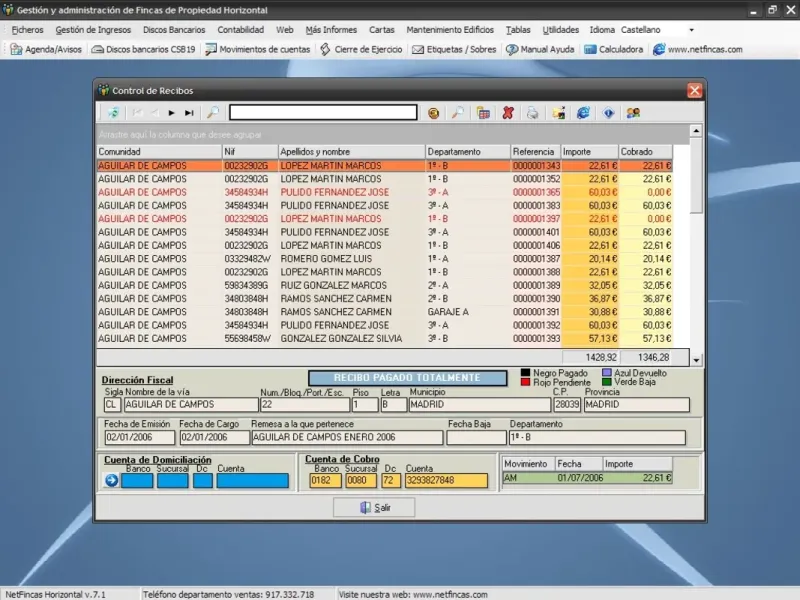The width and height of the screenshot is (800, 600).
Task: Click the refresh icon at toolbar left
Action: [x=113, y=113]
